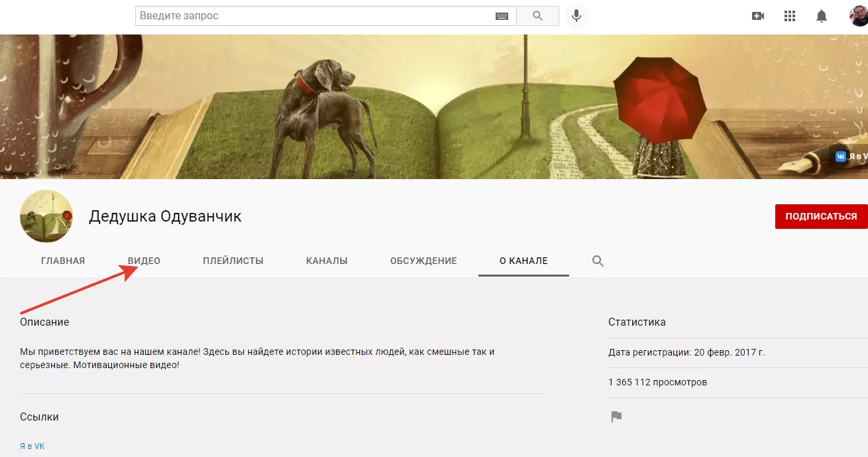The width and height of the screenshot is (868, 457).
Task: Open the user account avatar menu
Action: click(859, 16)
